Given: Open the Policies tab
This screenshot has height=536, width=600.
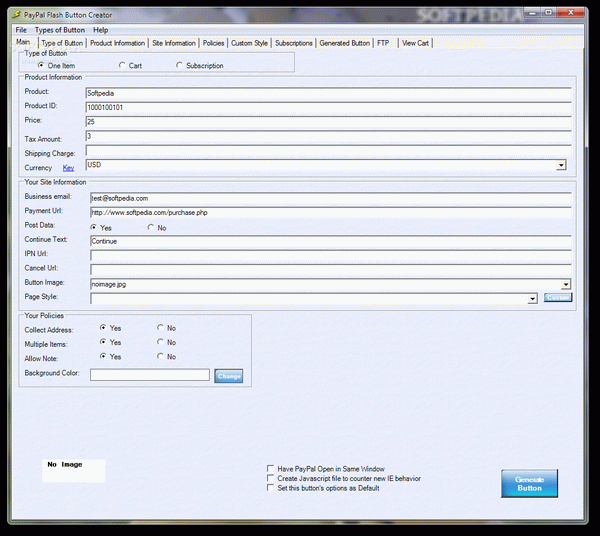Looking at the screenshot, I should tap(214, 43).
